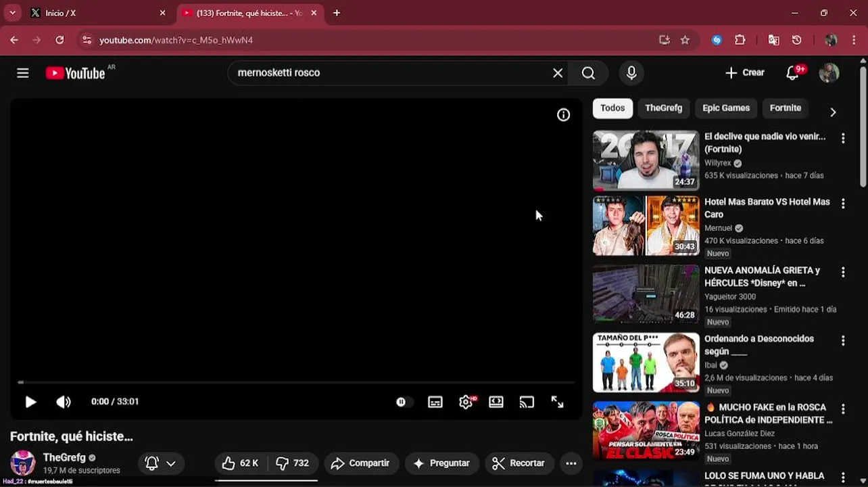Open options for the El declive video
This screenshot has height=487, width=868.
tap(843, 139)
